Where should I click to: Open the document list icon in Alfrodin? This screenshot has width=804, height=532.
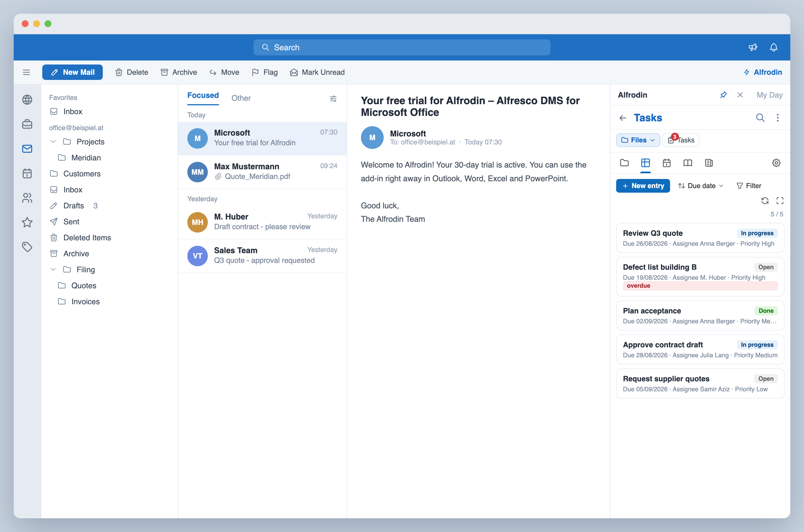tap(709, 163)
